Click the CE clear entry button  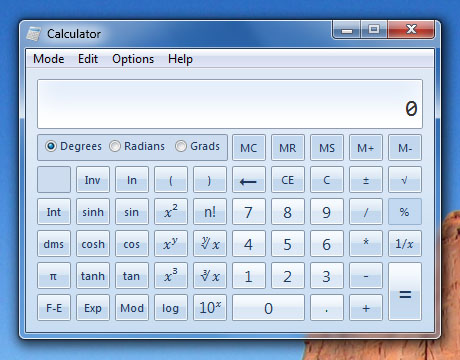[288, 180]
